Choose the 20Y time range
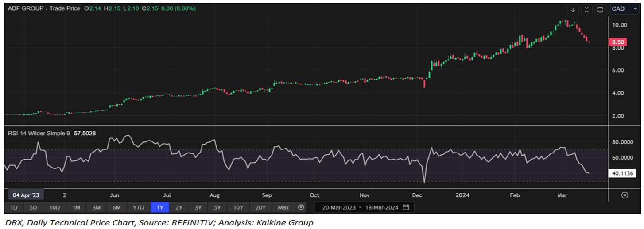 tap(260, 207)
